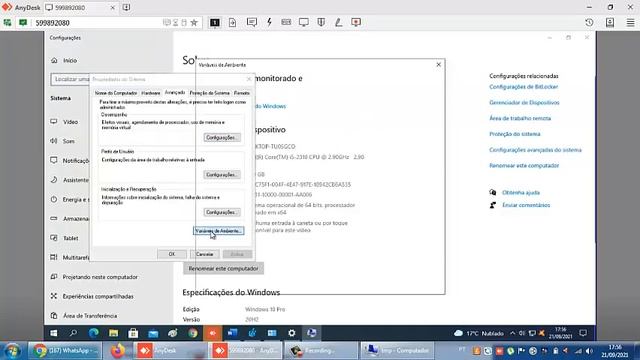Click OK in system properties dialog
Screen dimensions: 640x360
172,254
